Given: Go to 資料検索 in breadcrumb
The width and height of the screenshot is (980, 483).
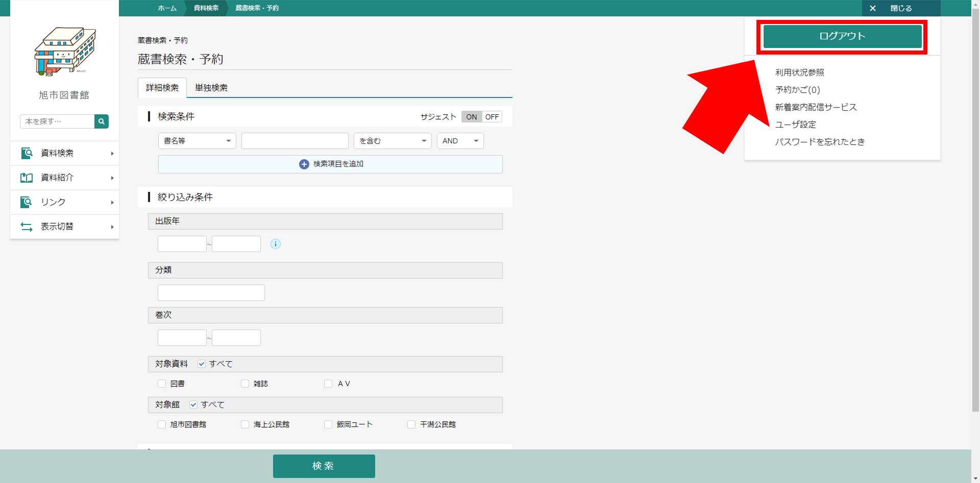Looking at the screenshot, I should coord(206,8).
